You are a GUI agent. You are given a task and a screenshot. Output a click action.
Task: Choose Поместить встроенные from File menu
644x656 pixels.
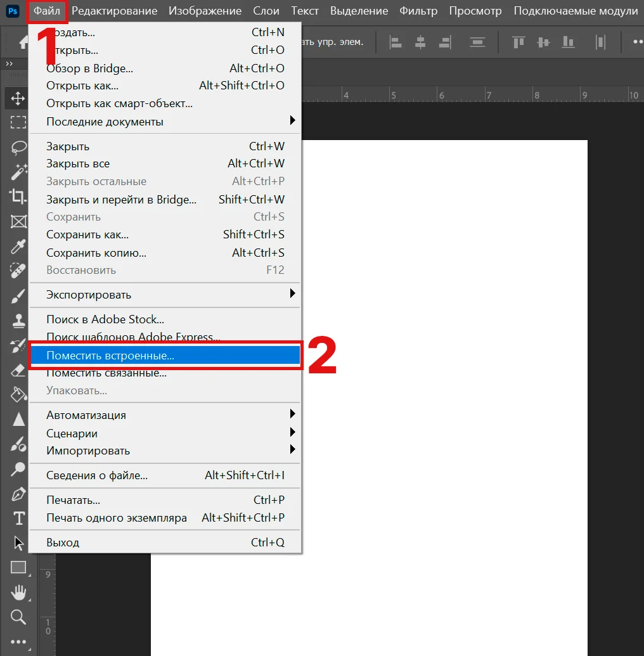(x=165, y=356)
